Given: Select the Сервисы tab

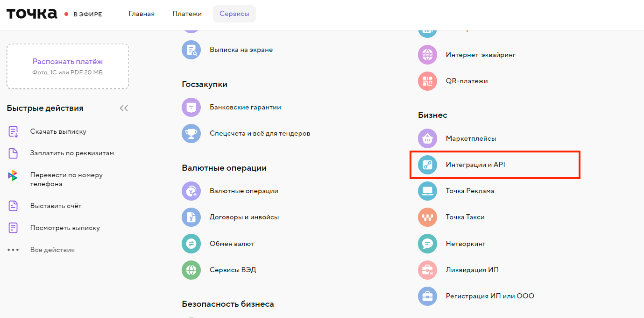Looking at the screenshot, I should pos(234,14).
